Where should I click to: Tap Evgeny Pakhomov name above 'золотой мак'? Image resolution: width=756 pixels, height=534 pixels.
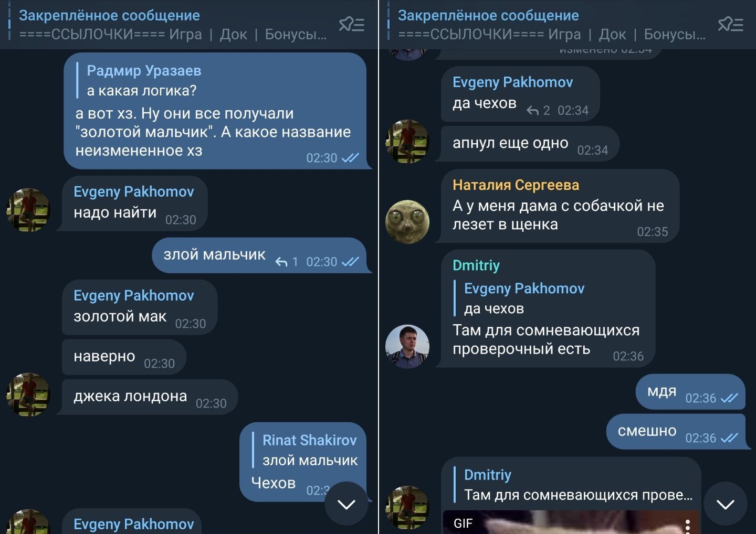pyautogui.click(x=133, y=295)
